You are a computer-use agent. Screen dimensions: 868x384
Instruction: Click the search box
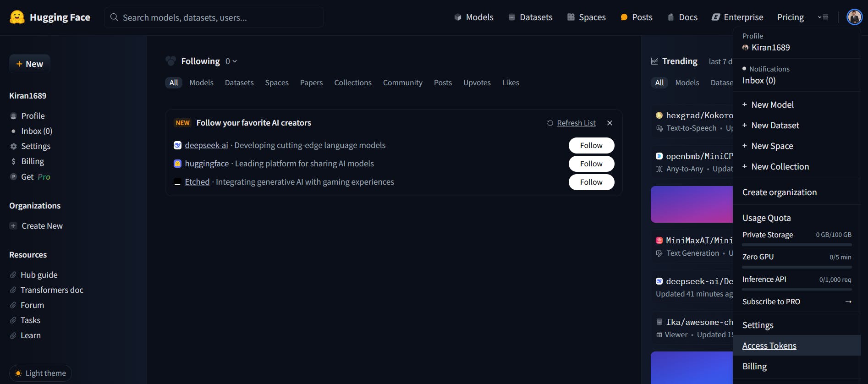214,17
